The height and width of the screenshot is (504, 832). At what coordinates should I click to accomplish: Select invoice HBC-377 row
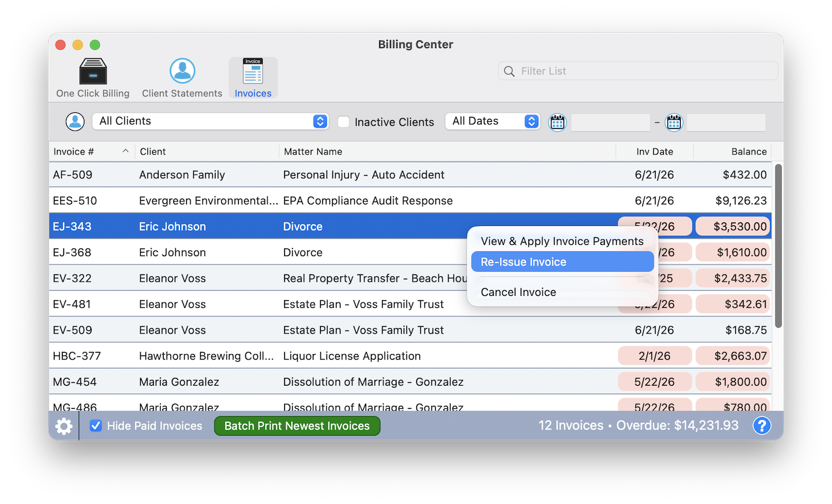(x=410, y=356)
